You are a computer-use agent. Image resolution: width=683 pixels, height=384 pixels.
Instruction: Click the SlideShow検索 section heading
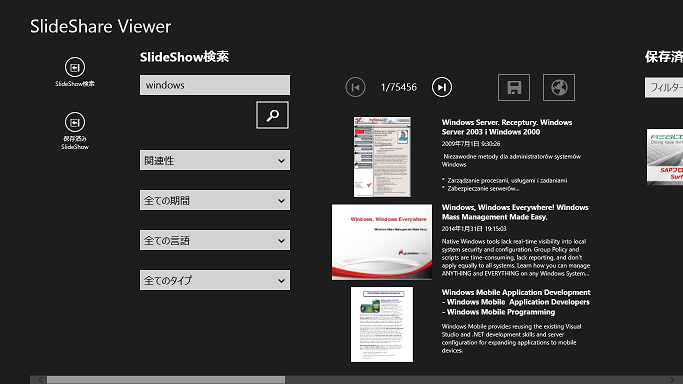184,57
